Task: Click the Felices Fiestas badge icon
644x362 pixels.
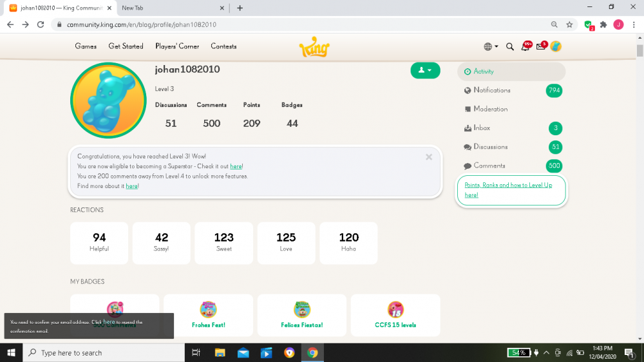Action: click(302, 309)
